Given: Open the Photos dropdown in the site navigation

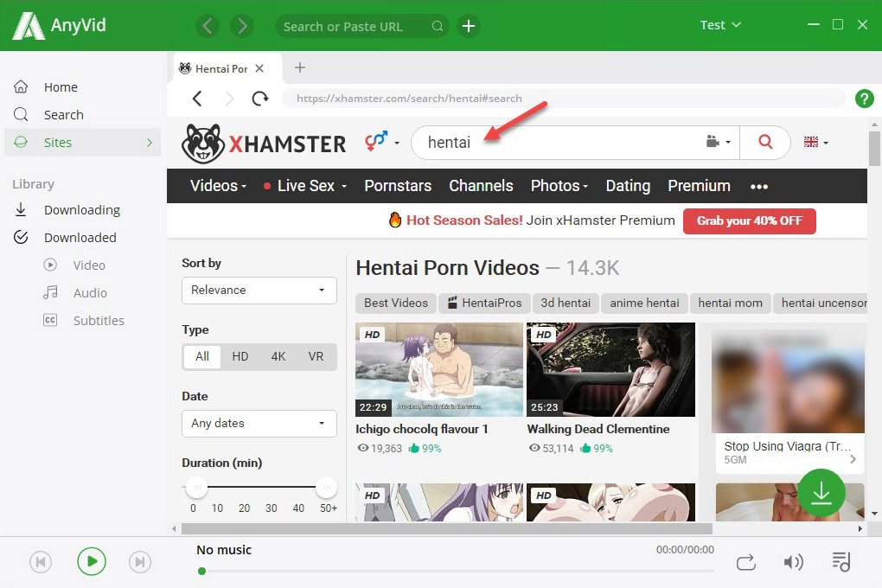Looking at the screenshot, I should [559, 186].
